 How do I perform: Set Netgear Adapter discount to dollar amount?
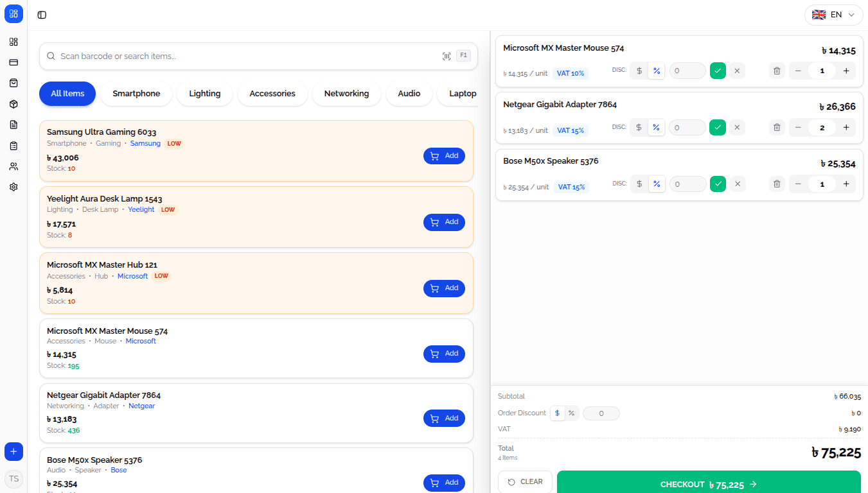[639, 128]
